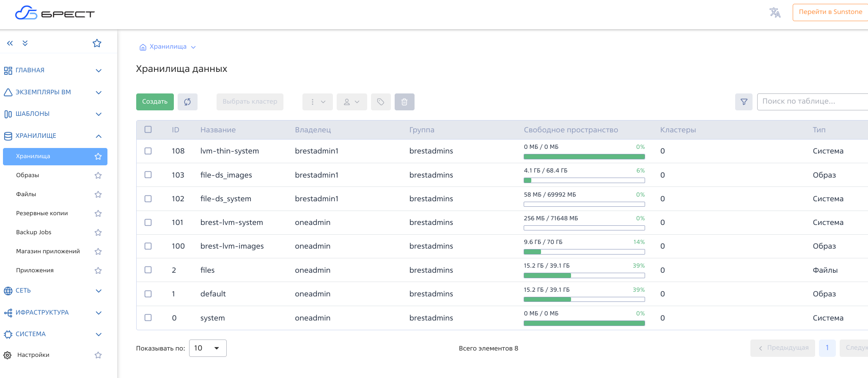The image size is (868, 378).
Task: Open the filter funnel icon
Action: pos(744,102)
